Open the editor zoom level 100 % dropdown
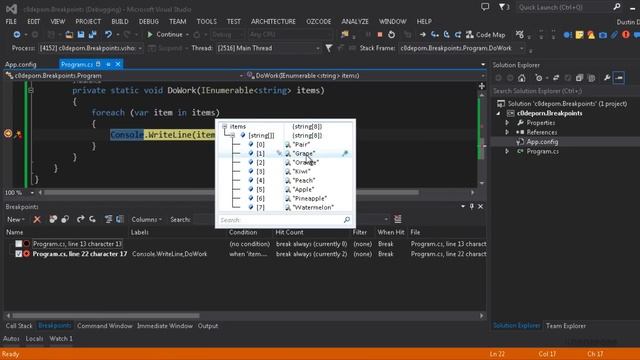Image resolution: width=640 pixels, height=360 pixels. pos(32,192)
